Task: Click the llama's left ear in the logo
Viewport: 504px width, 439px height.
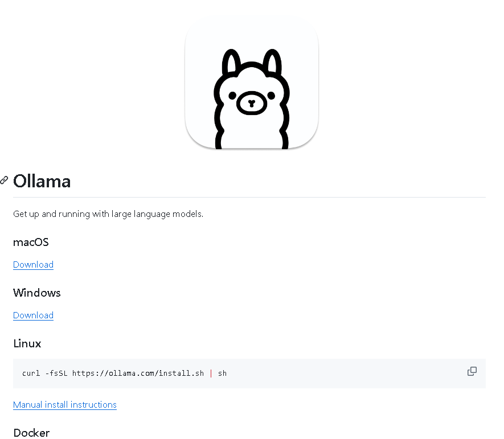Action: pyautogui.click(x=230, y=64)
